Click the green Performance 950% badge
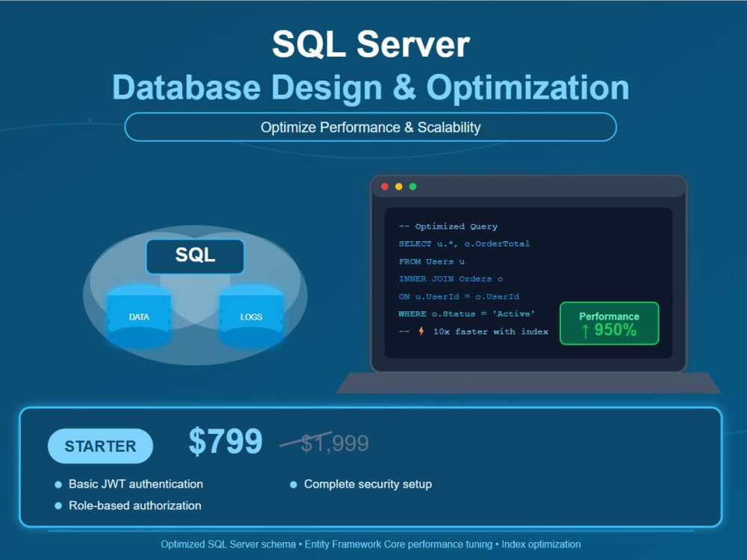Screen dimensions: 747x560 610,323
